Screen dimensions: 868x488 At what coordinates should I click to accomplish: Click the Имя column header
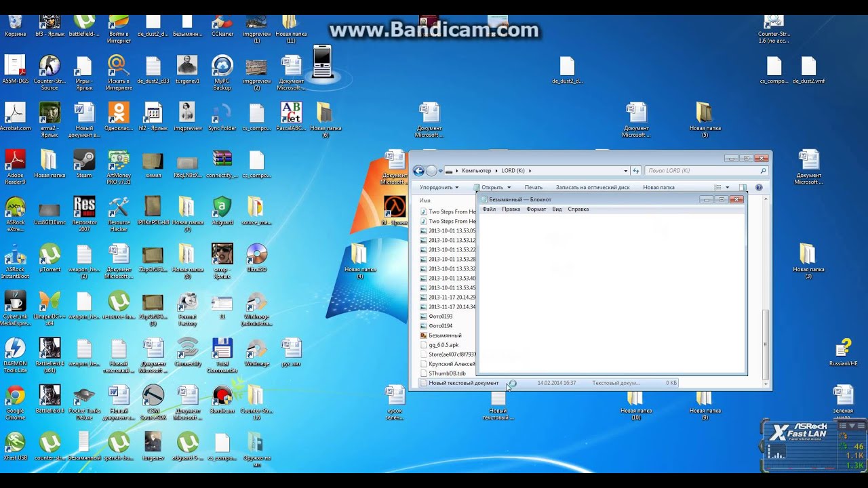(425, 201)
